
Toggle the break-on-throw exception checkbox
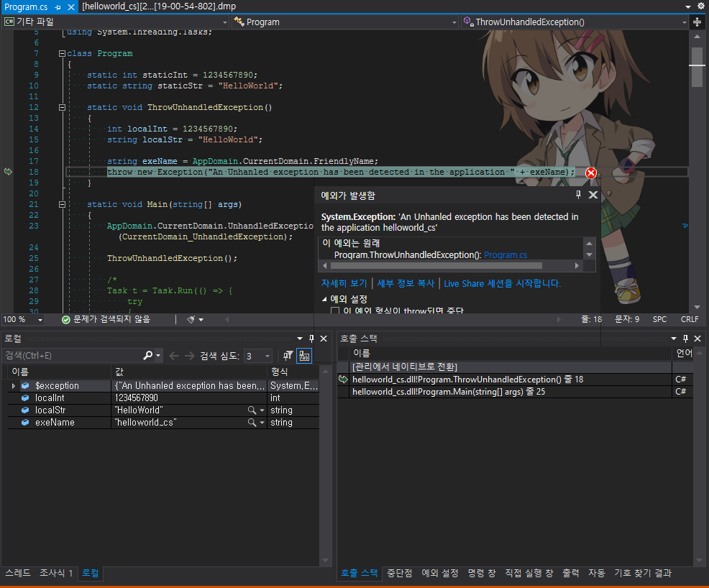click(335, 311)
